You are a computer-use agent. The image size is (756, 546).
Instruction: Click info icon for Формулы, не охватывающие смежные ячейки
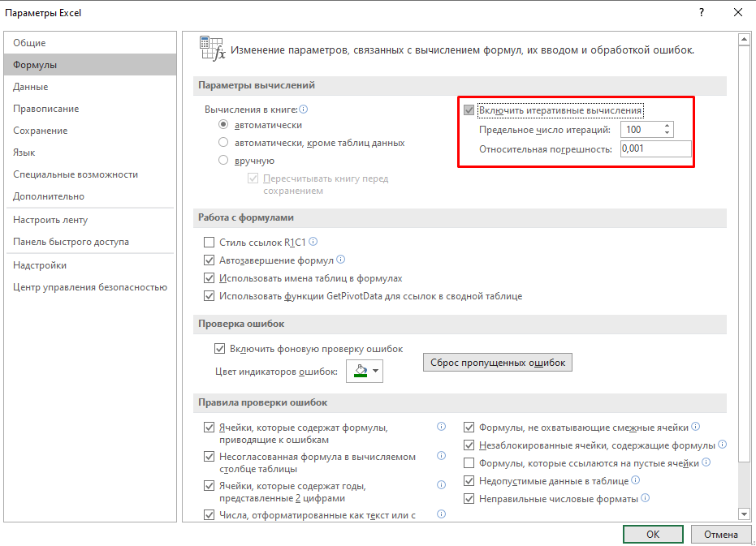tap(695, 427)
